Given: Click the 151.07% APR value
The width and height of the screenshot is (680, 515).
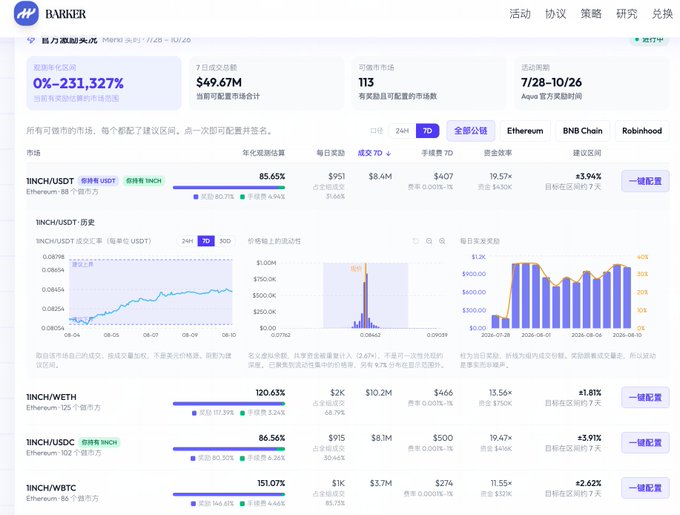Looking at the screenshot, I should 271,483.
